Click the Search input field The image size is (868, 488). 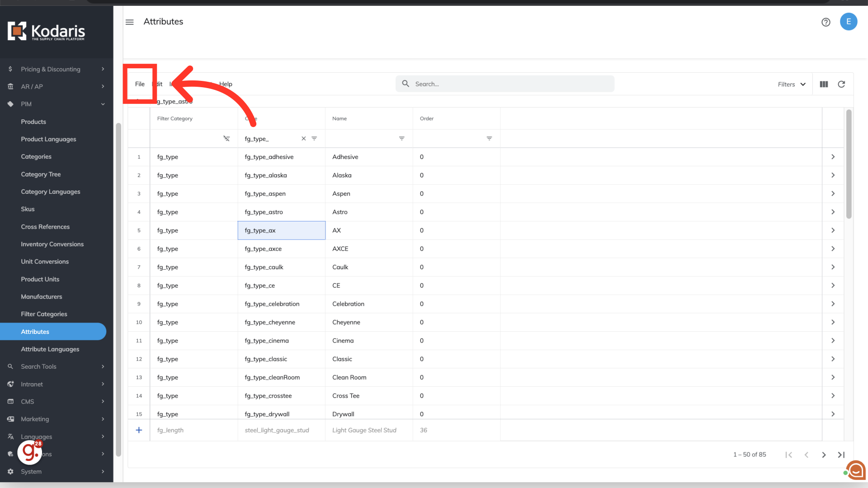coord(511,84)
